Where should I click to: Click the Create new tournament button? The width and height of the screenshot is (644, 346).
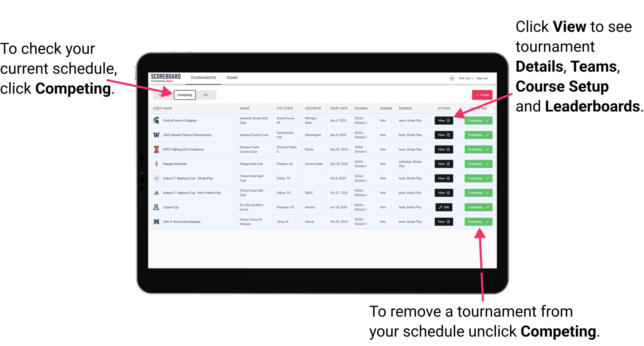(482, 95)
